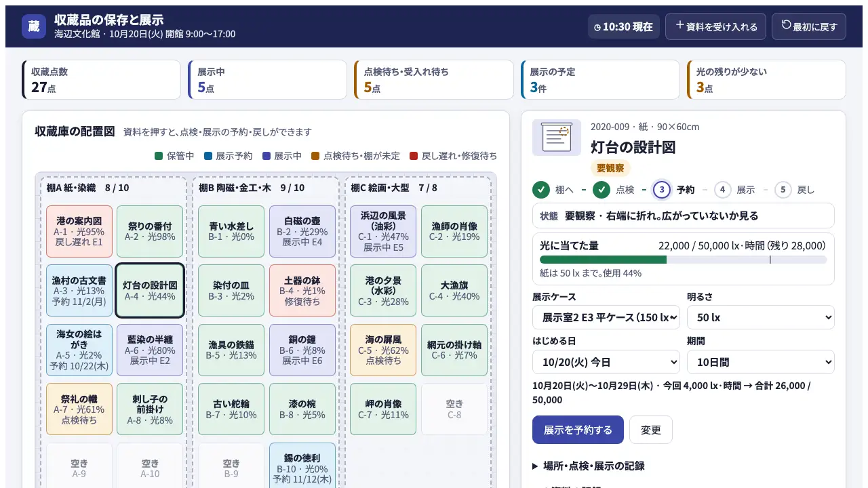Click the plus icon in 資料を受け入れる

[x=680, y=26]
